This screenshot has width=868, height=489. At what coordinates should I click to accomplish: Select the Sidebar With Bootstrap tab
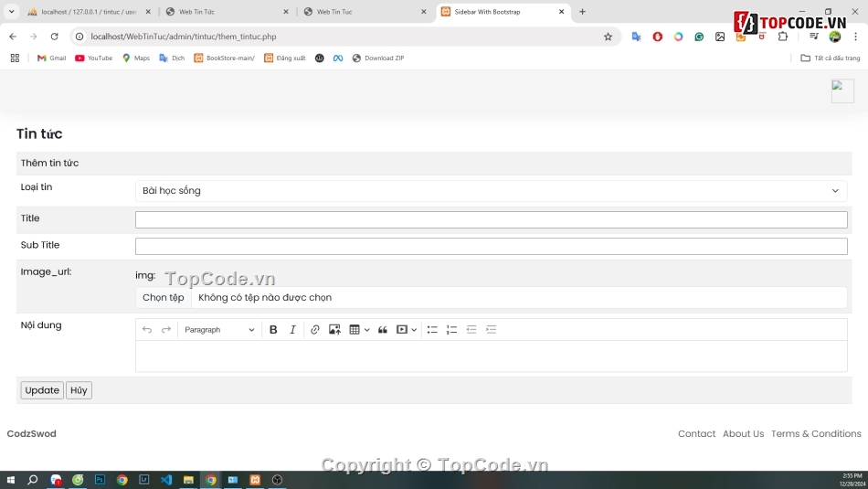(503, 12)
